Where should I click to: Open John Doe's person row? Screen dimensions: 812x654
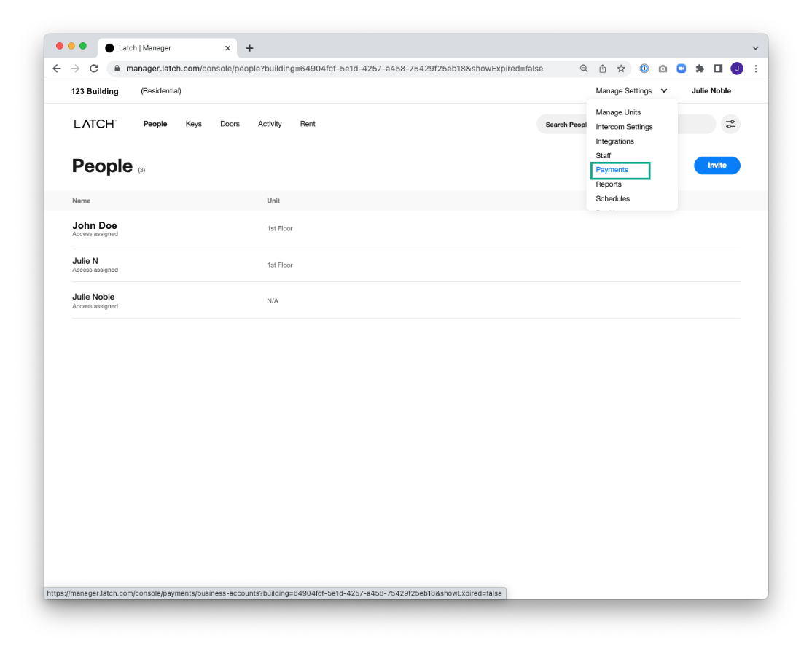(406, 228)
